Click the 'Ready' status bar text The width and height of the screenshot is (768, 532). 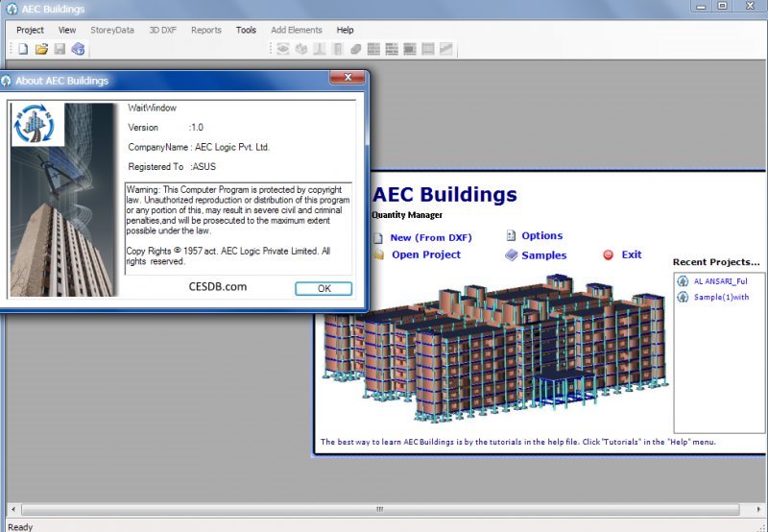(x=20, y=526)
